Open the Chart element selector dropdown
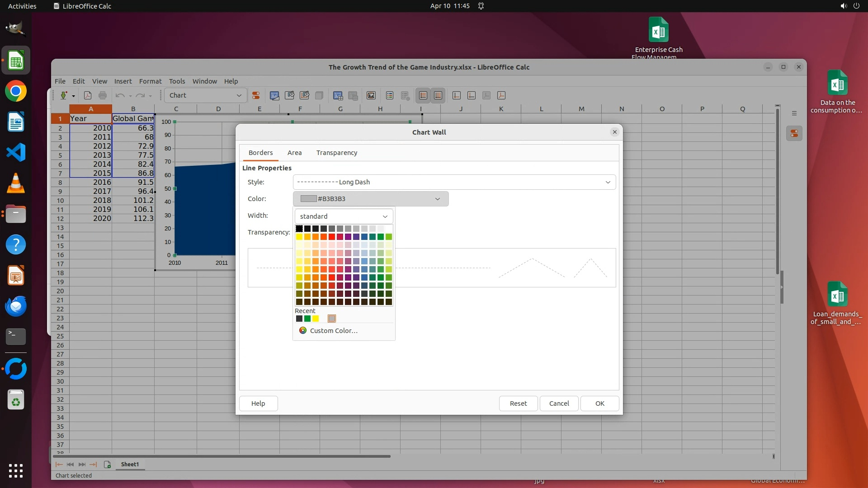868x488 pixels. (206, 95)
